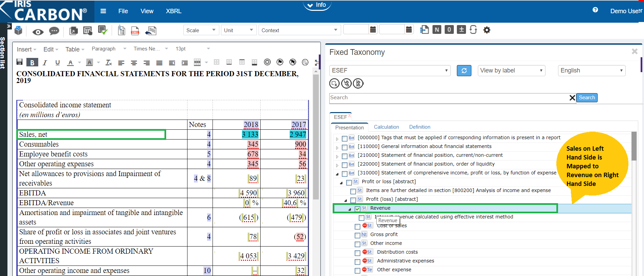Click the plus-minus sign toggle icon
This screenshot has width=644, height=276.
[461, 30]
